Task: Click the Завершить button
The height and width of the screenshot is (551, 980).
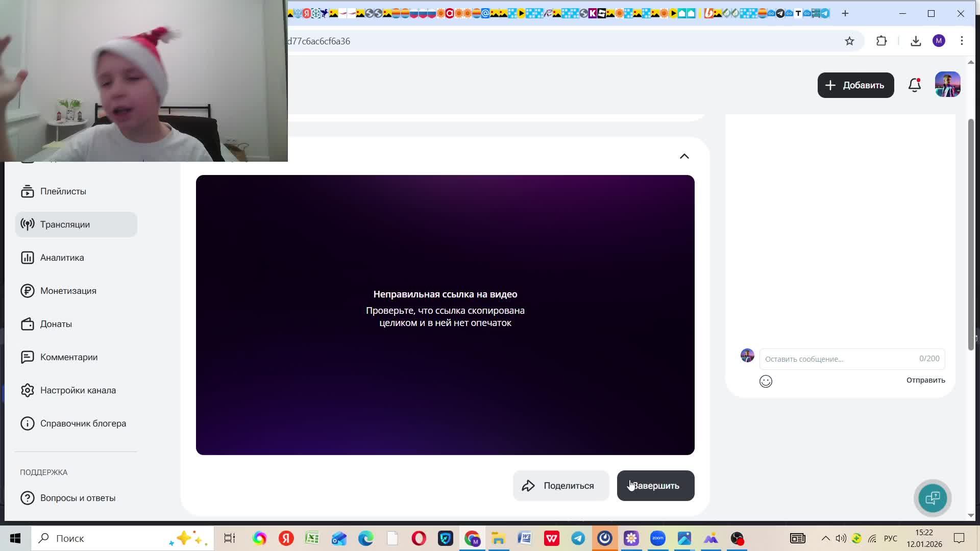Action: 655,486
